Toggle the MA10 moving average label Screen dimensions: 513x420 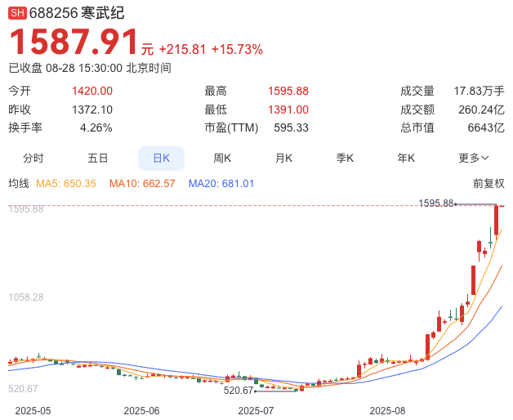pyautogui.click(x=142, y=183)
